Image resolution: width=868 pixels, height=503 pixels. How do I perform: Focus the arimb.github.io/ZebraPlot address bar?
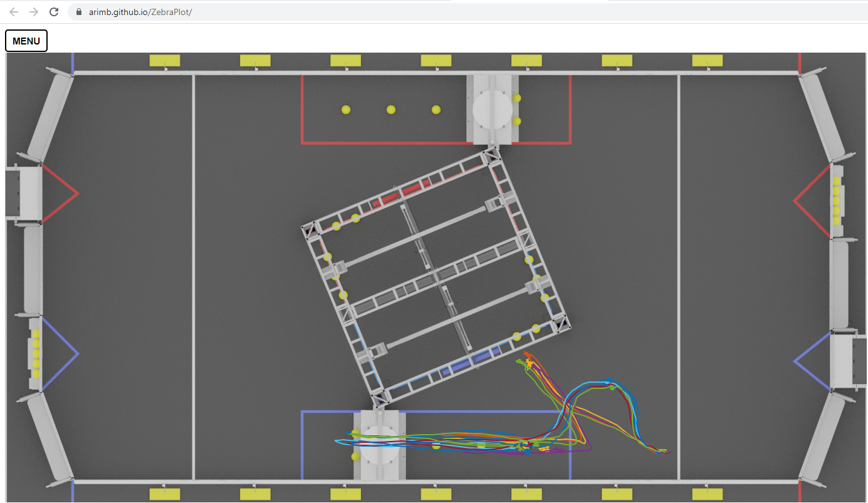click(x=467, y=12)
